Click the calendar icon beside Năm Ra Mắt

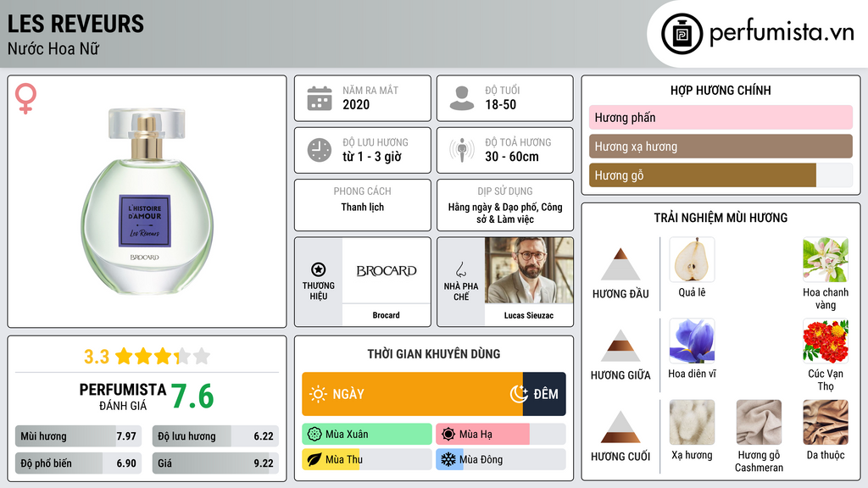coord(320,98)
